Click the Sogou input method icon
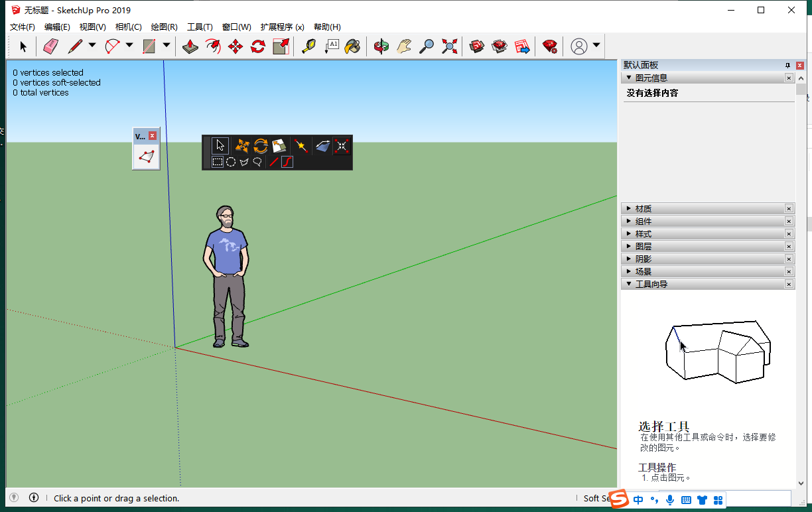This screenshot has height=512, width=812. tap(619, 499)
